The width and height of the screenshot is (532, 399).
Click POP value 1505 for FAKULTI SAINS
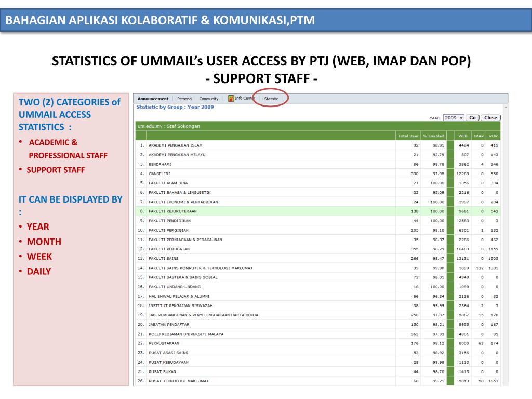point(494,259)
